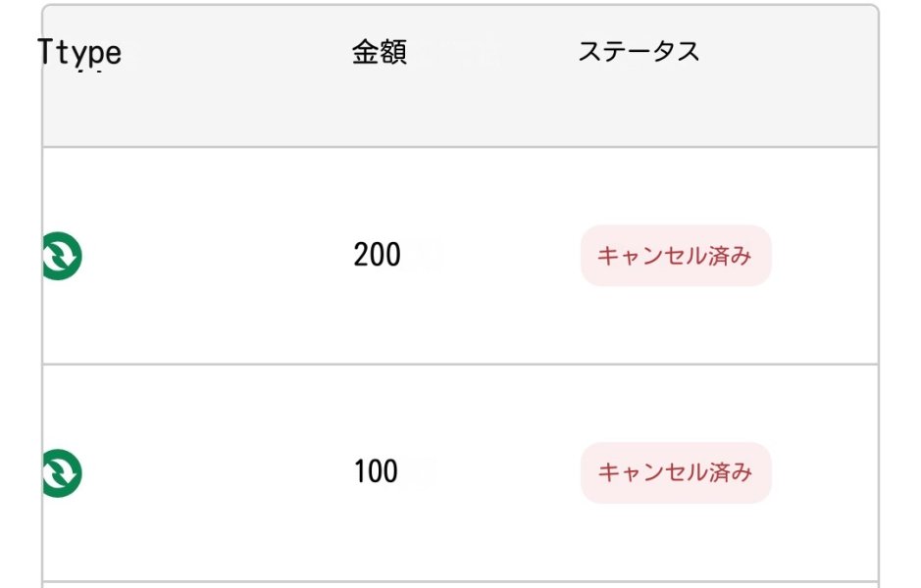Open the キャンセル済み badge in the 200 row
Screen dimensions: 921x588
click(676, 255)
